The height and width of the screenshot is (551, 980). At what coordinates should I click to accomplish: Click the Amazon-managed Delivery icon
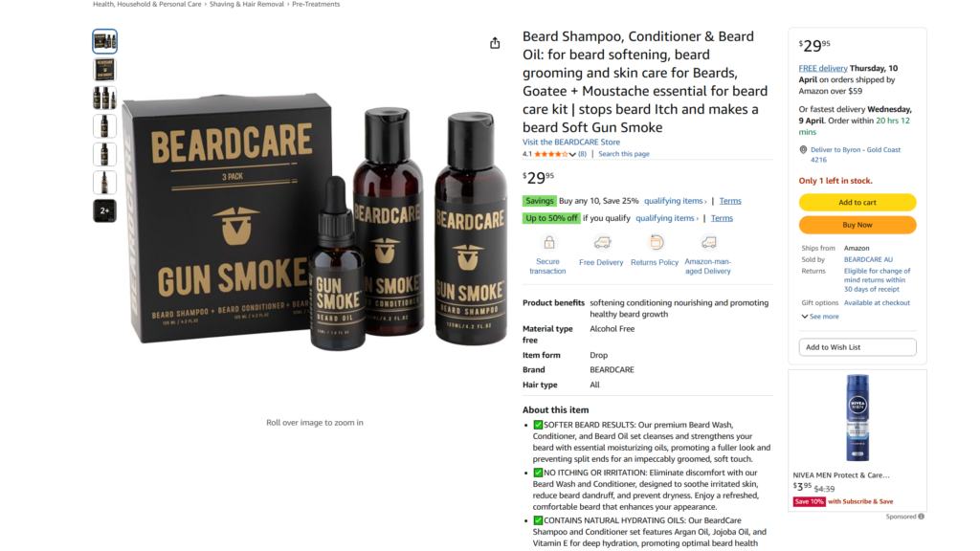click(708, 242)
